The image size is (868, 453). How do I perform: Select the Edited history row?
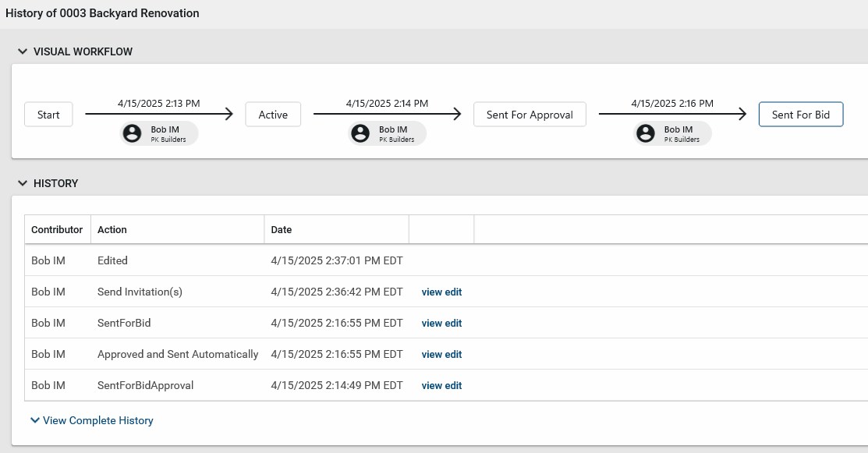point(112,260)
